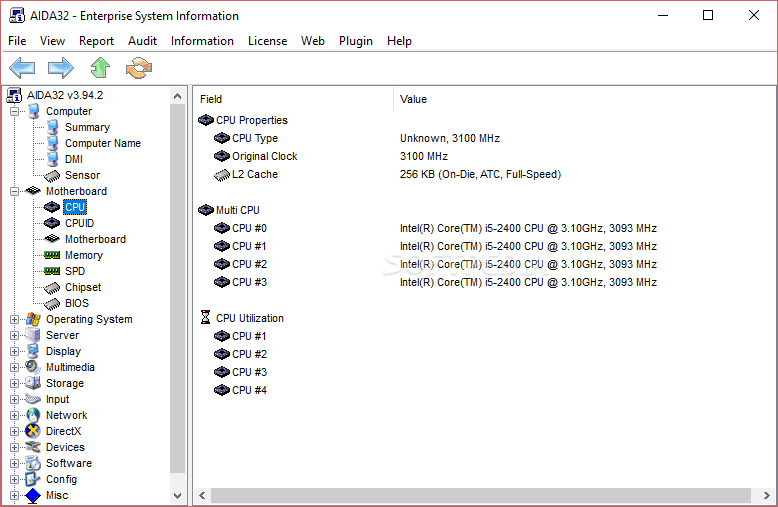
Task: Click horizontal scrollbar left arrow
Action: pyautogui.click(x=202, y=495)
